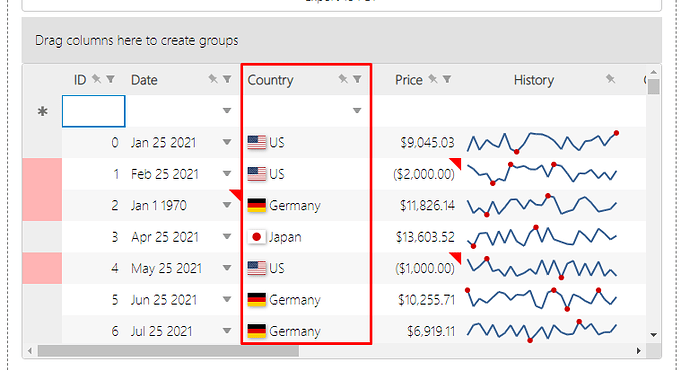The height and width of the screenshot is (370, 690).
Task: Open the Price column filter
Action: coord(447,79)
